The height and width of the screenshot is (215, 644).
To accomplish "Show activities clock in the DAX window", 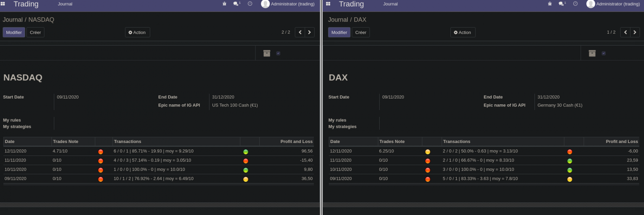I will click(x=575, y=4).
